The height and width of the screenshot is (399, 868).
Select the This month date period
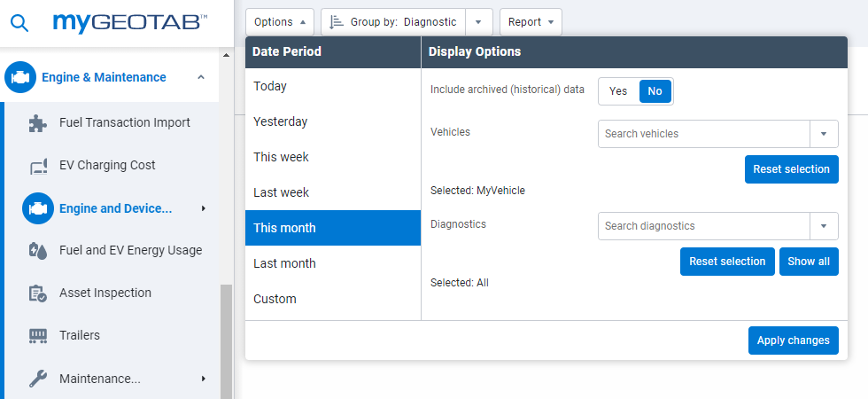coord(333,228)
